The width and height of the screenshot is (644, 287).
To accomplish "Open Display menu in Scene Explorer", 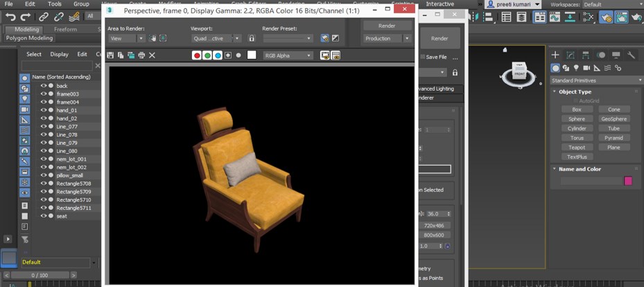I will (x=60, y=54).
